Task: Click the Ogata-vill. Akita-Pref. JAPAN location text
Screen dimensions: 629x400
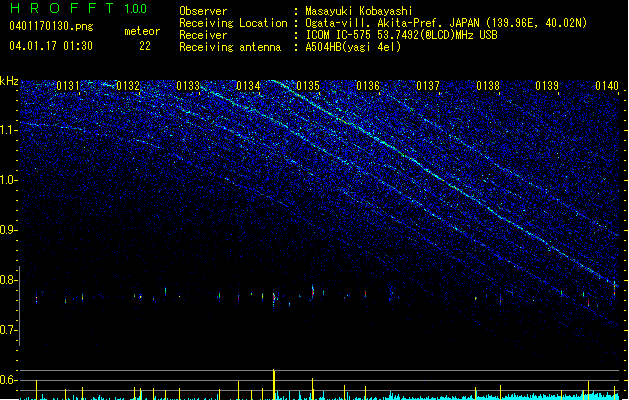Action: 446,23
